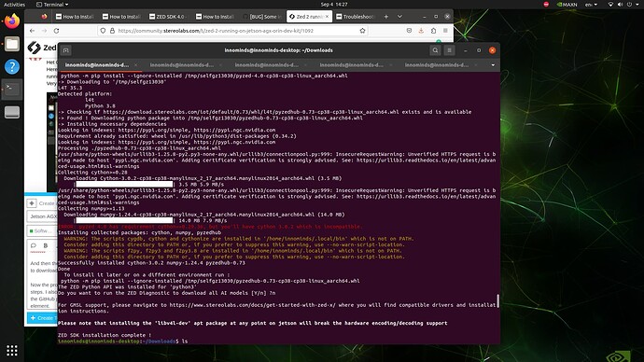
Task: Open the list all tabs chevron in Firefox
Action: pyautogui.click(x=399, y=17)
